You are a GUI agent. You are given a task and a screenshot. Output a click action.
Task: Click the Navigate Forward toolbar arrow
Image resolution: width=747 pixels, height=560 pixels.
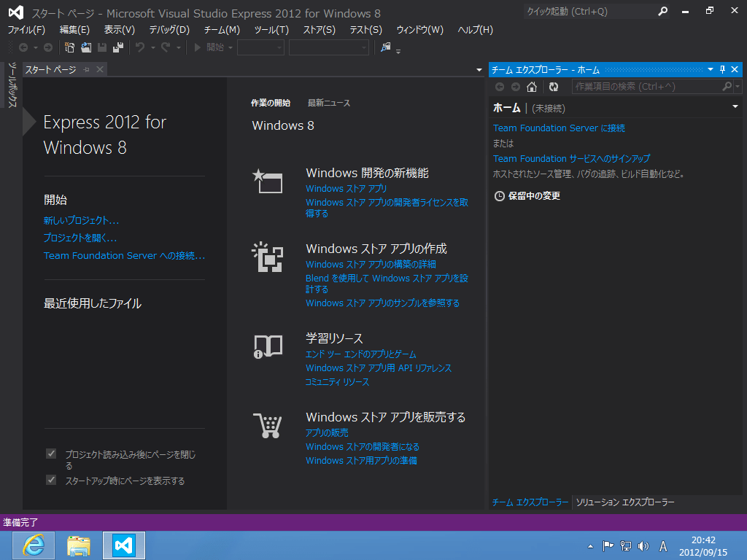point(48,47)
